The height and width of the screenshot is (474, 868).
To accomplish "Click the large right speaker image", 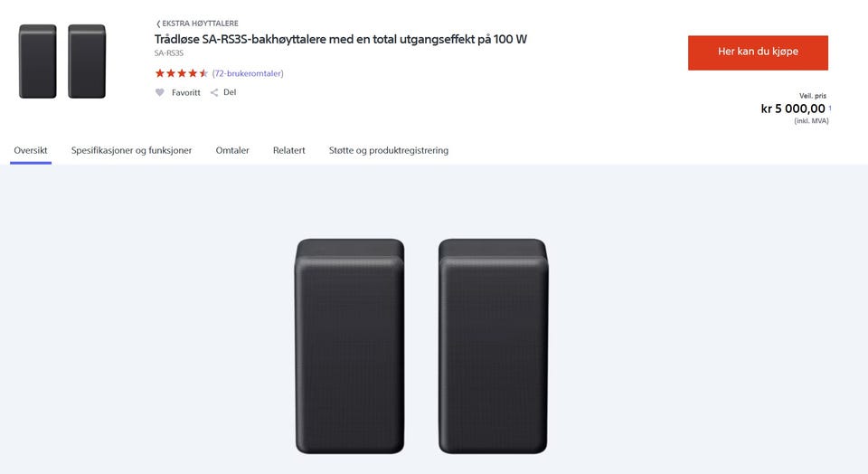I will click(493, 346).
